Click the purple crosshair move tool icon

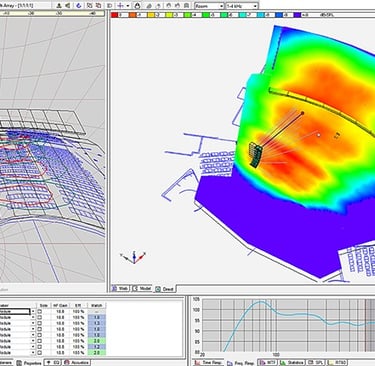[120, 5]
